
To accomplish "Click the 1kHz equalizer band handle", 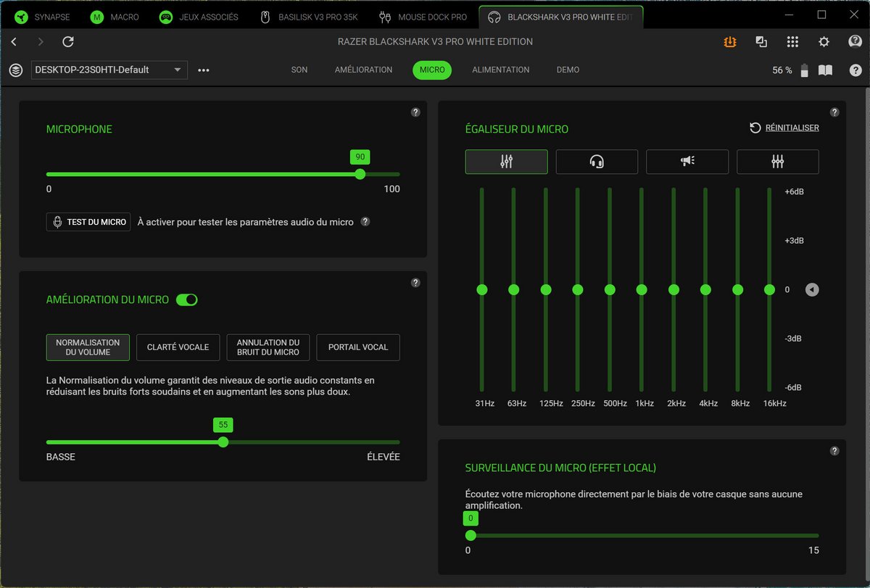I will point(642,290).
